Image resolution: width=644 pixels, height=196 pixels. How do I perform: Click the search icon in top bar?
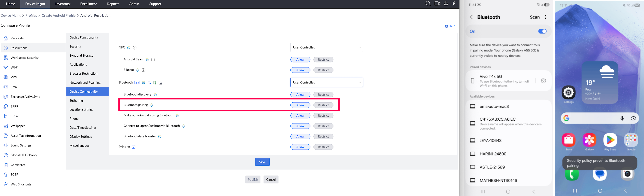tap(428, 4)
